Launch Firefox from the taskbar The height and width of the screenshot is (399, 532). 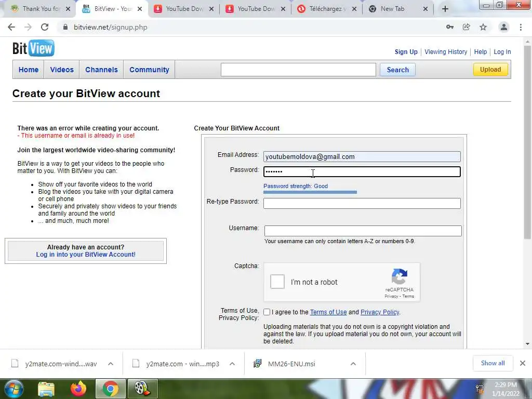coord(78,389)
